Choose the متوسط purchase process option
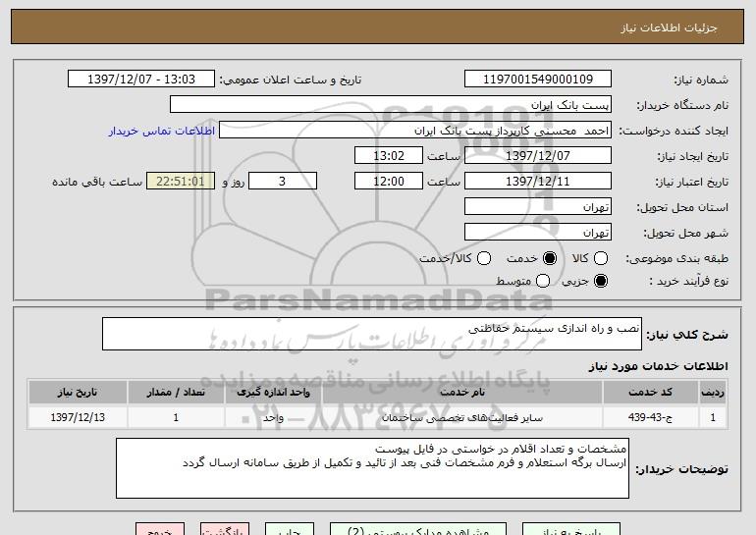756x535 pixels. pyautogui.click(x=543, y=281)
